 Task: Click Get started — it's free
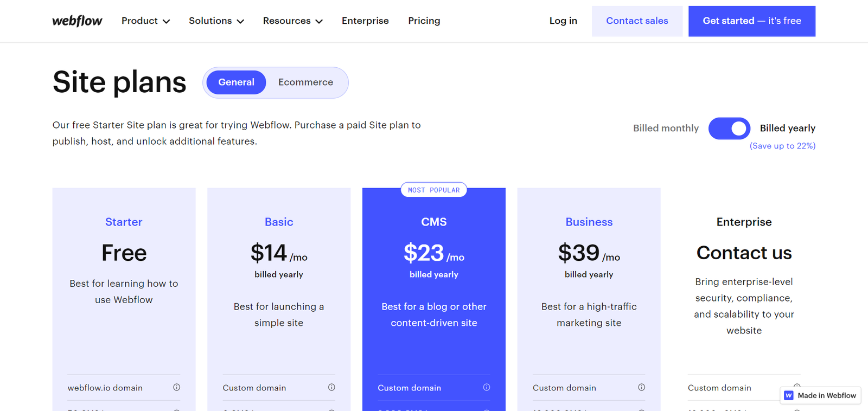coord(752,21)
